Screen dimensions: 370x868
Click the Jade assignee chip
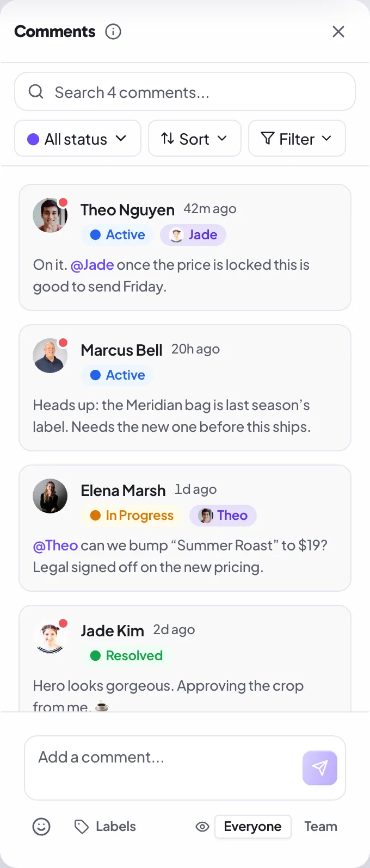point(193,235)
